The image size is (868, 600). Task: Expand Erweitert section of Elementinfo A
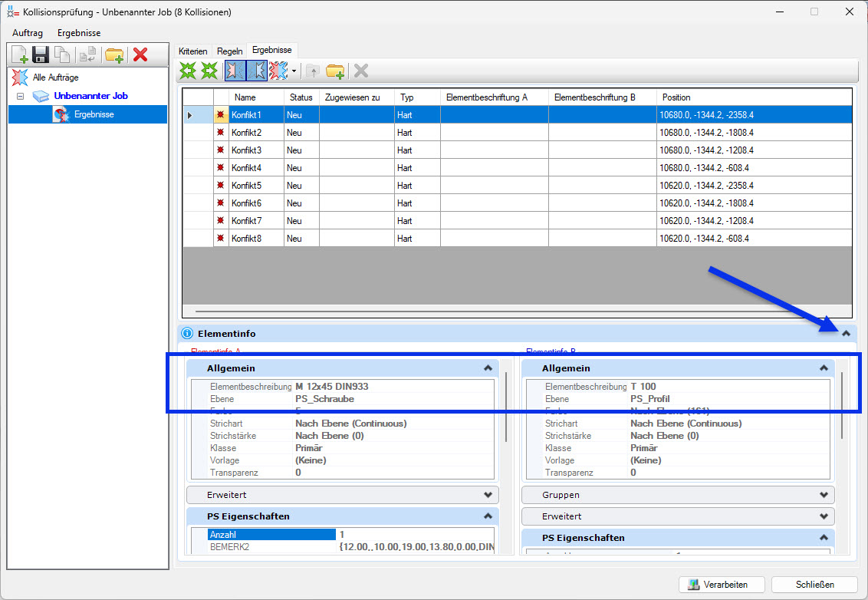pyautogui.click(x=488, y=495)
